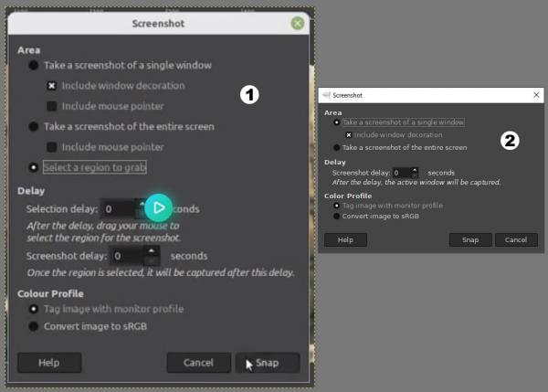Viewport: 548px width, 392px height.
Task: Close the small Screenshot window
Action: [536, 95]
